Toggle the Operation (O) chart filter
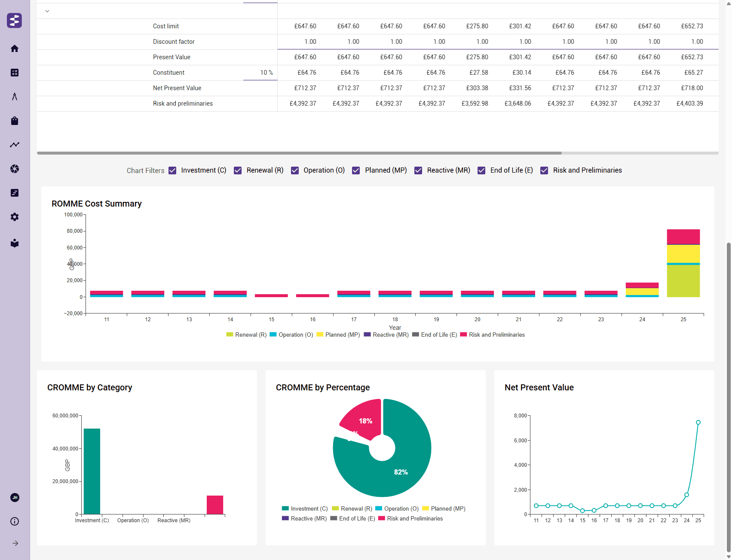This screenshot has width=732, height=560. [295, 170]
